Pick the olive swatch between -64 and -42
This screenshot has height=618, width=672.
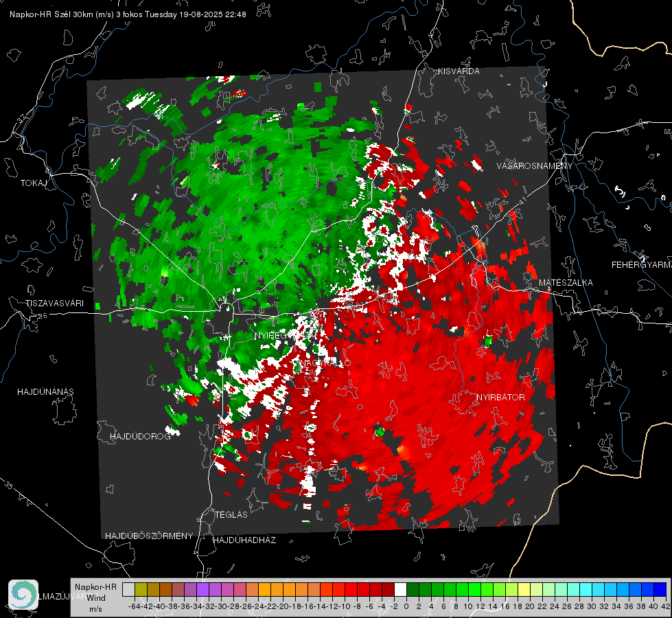(141, 589)
